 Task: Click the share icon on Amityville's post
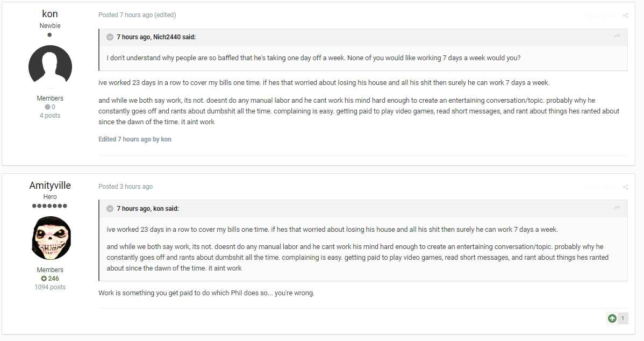point(625,187)
